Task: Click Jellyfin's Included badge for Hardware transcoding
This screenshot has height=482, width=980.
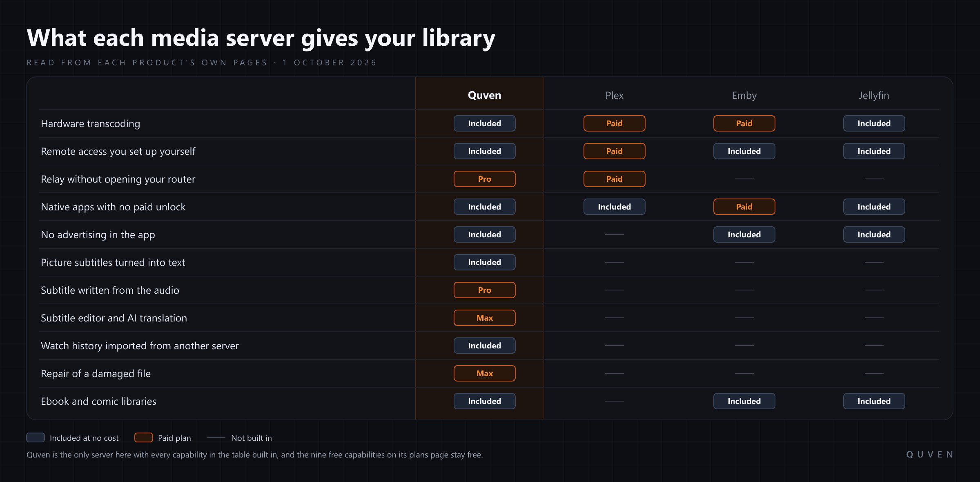Action: pyautogui.click(x=874, y=123)
